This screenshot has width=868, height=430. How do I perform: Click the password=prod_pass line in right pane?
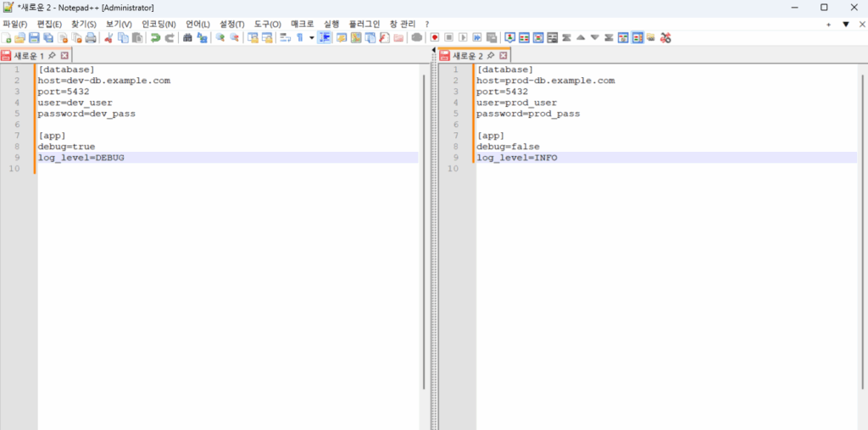tap(528, 114)
